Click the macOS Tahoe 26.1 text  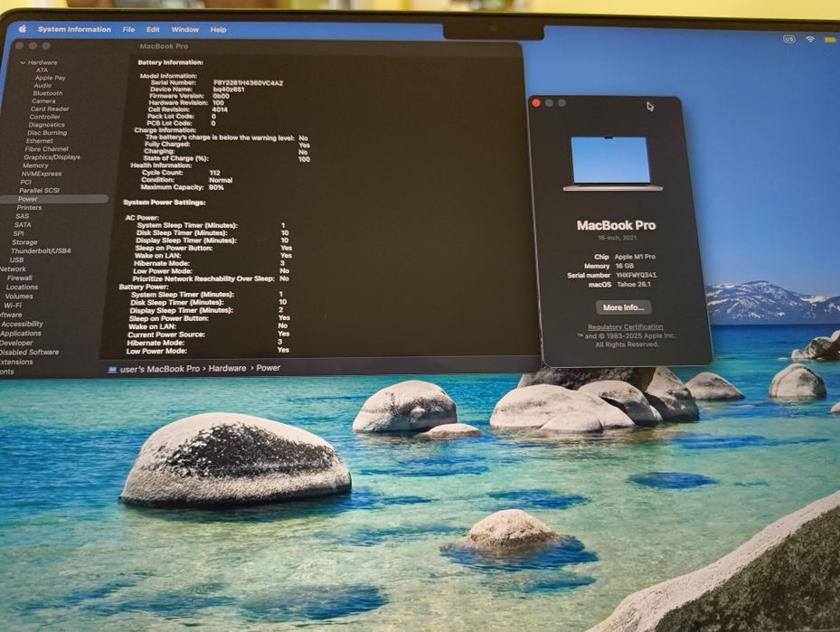(634, 285)
